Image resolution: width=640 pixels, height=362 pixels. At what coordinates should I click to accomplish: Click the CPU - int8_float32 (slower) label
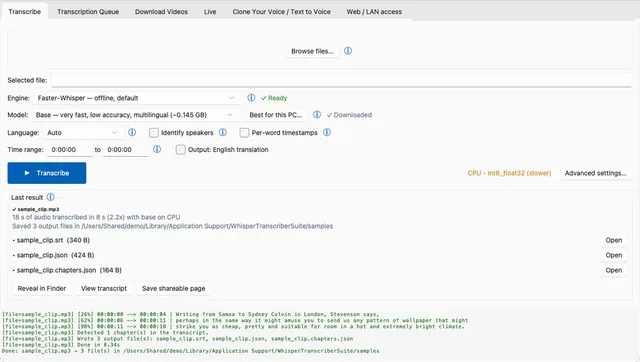point(509,173)
